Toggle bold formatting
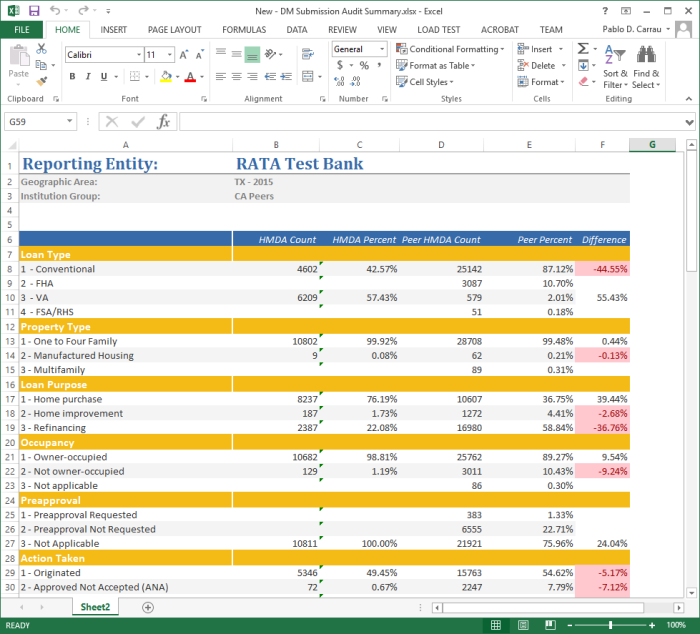The width and height of the screenshot is (700, 634). 72,77
